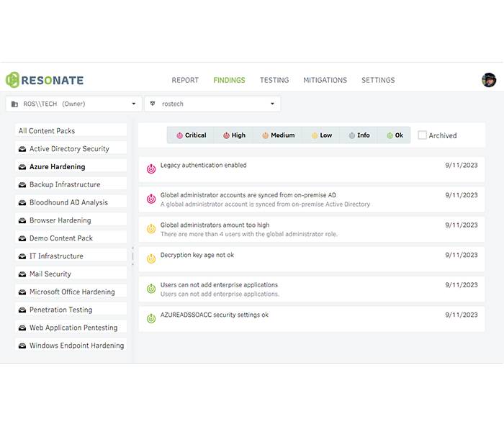Click the pack icon beside Mail Security
Viewport: 504px width, 432px height.
22,274
